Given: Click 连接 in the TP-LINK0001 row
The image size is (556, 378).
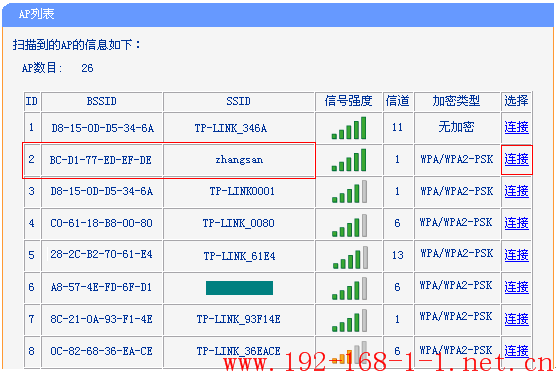Looking at the screenshot, I should click(x=516, y=191).
